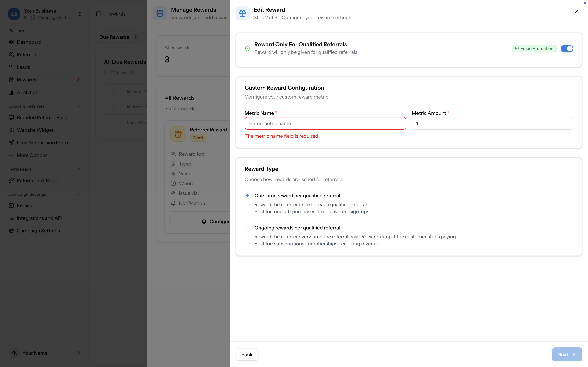
Task: Select the Dashboard icon in the sidebar
Action: click(11, 42)
